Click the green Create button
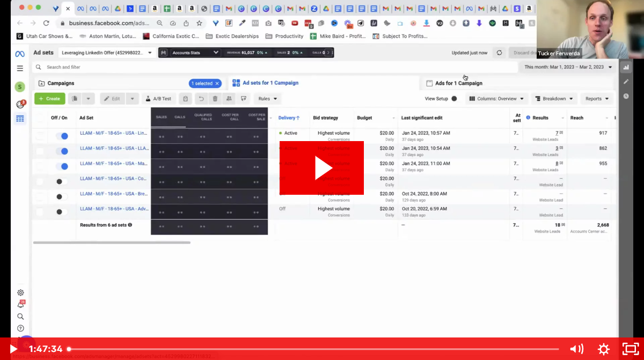 click(x=49, y=99)
